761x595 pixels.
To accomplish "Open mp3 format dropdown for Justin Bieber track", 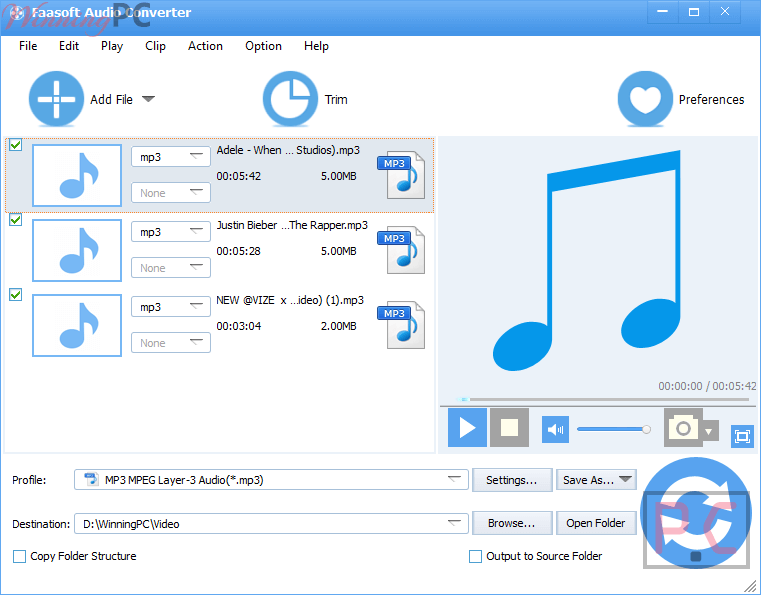I will point(171,232).
